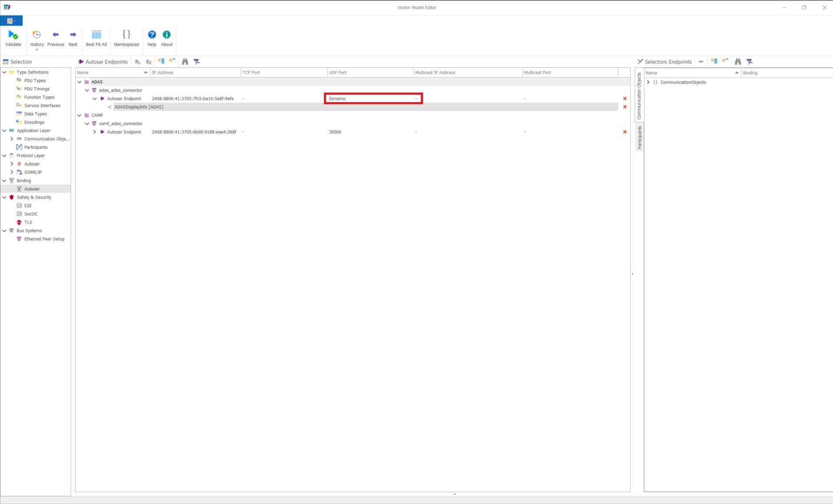Select the Communication Objects vertical tab
Screen dimensions: 833x504
click(640, 96)
